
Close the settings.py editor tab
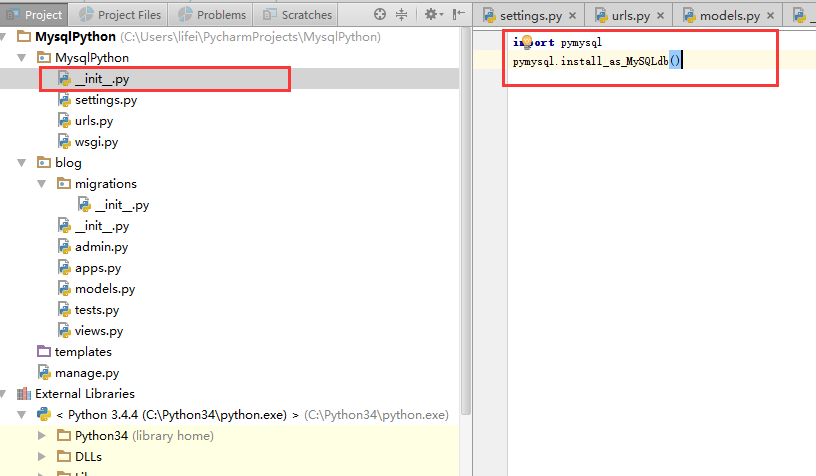pyautogui.click(x=572, y=16)
